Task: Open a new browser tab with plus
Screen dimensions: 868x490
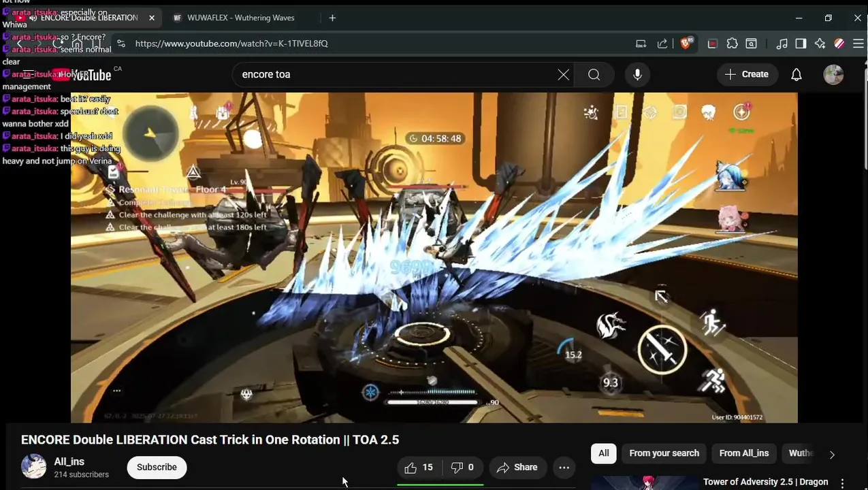Action: 332,18
